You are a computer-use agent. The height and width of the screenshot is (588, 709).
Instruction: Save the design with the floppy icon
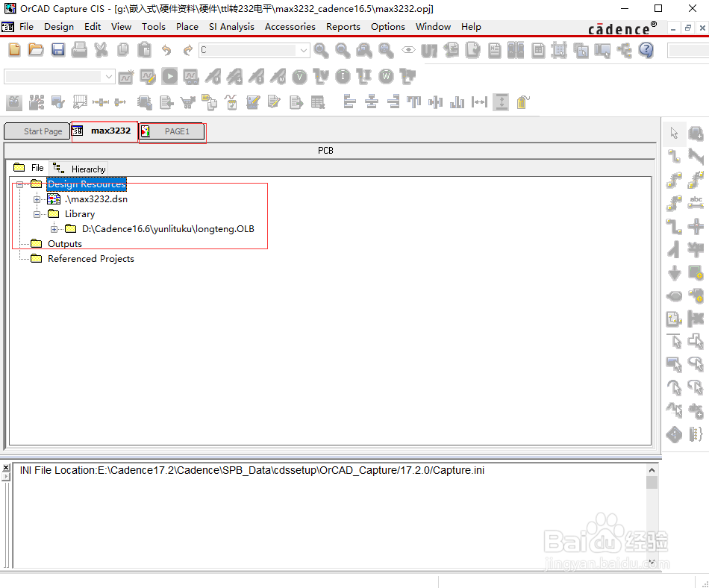58,50
